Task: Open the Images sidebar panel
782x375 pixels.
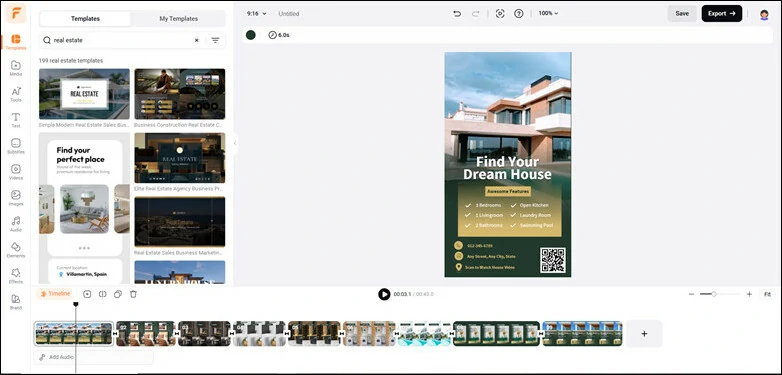Action: 16,197
